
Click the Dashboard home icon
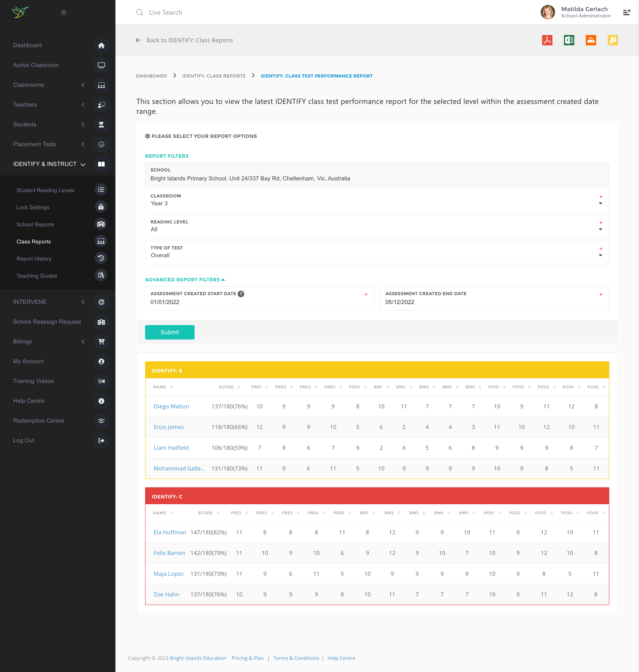point(101,45)
